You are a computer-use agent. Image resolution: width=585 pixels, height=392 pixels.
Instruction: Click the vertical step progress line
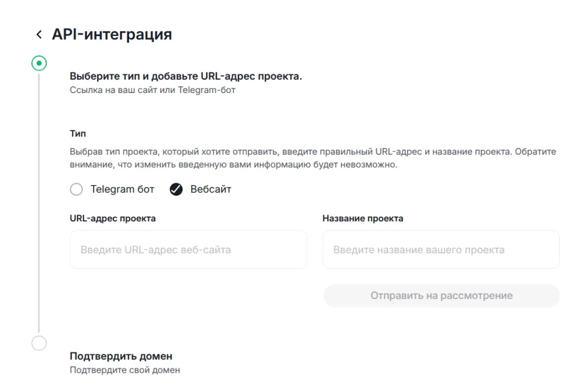tap(39, 200)
